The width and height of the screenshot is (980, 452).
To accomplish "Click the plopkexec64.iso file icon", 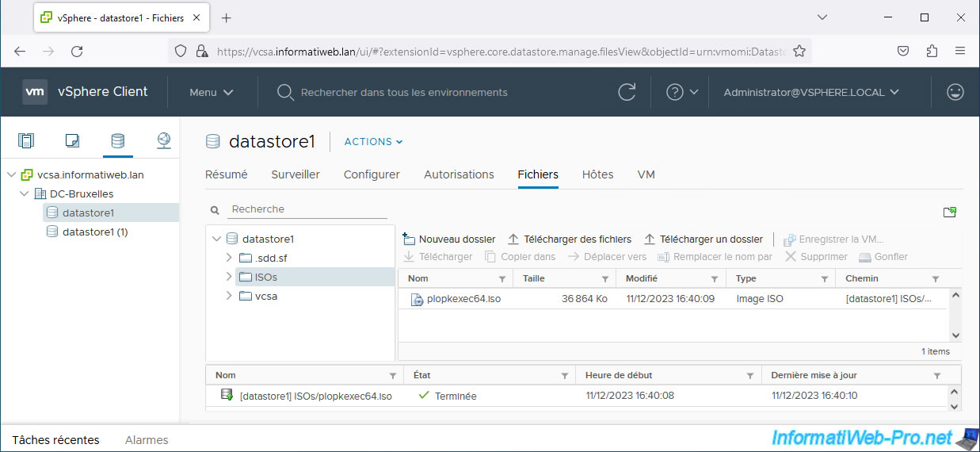I will click(x=417, y=299).
